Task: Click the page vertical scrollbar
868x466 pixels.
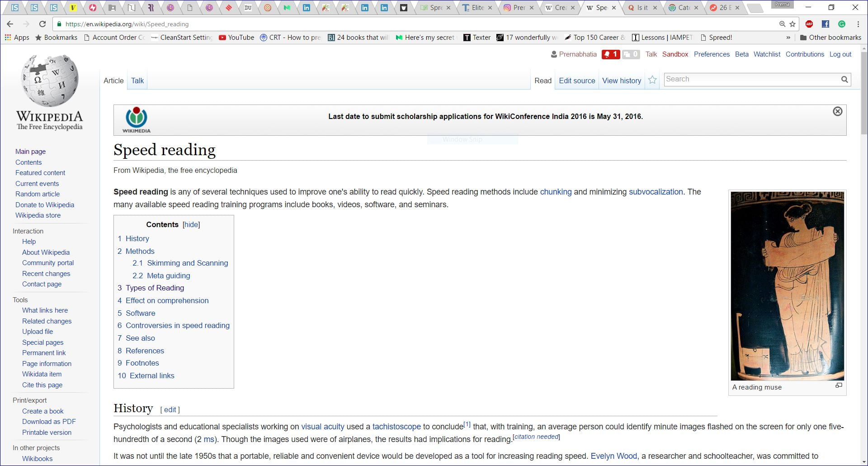Action: 864,90
